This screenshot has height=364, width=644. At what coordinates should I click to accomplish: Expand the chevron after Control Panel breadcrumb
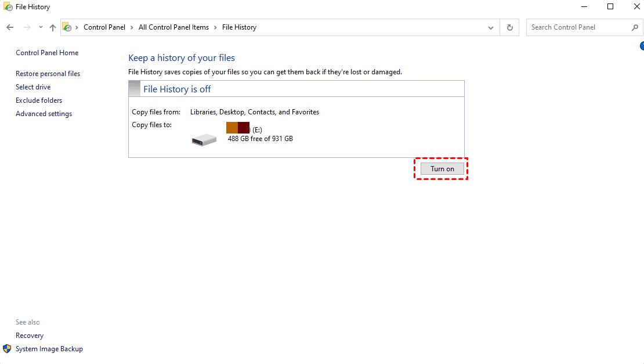132,27
